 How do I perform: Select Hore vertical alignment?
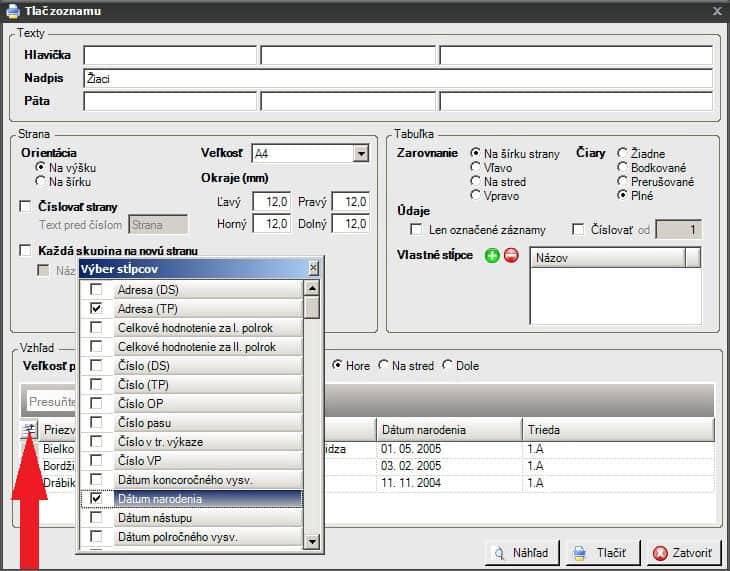pos(337,365)
